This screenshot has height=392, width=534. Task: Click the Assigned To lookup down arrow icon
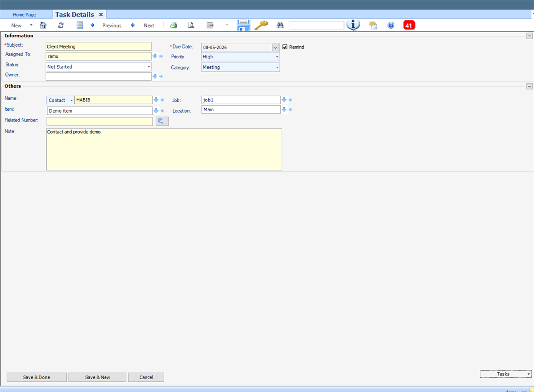155,56
